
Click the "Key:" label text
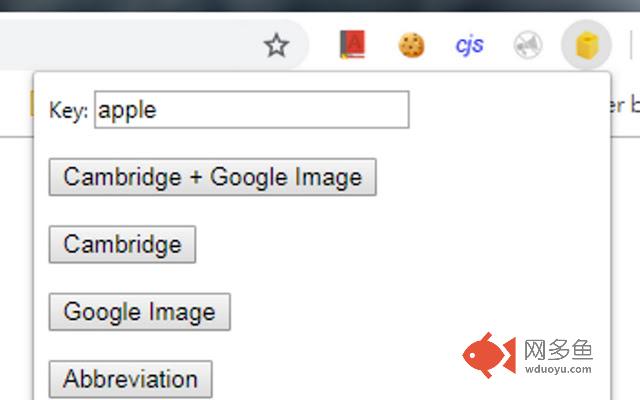pyautogui.click(x=69, y=110)
